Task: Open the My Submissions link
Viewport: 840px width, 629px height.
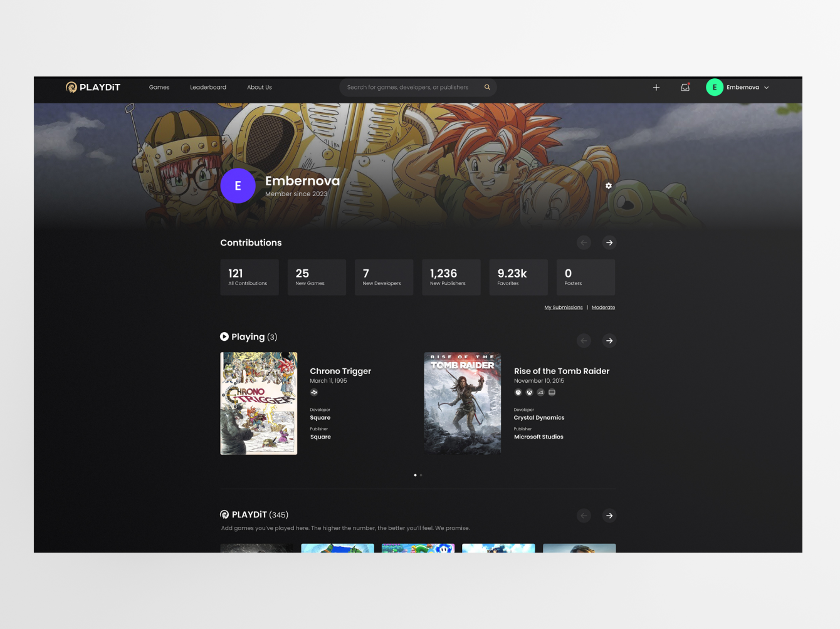Action: click(x=564, y=308)
